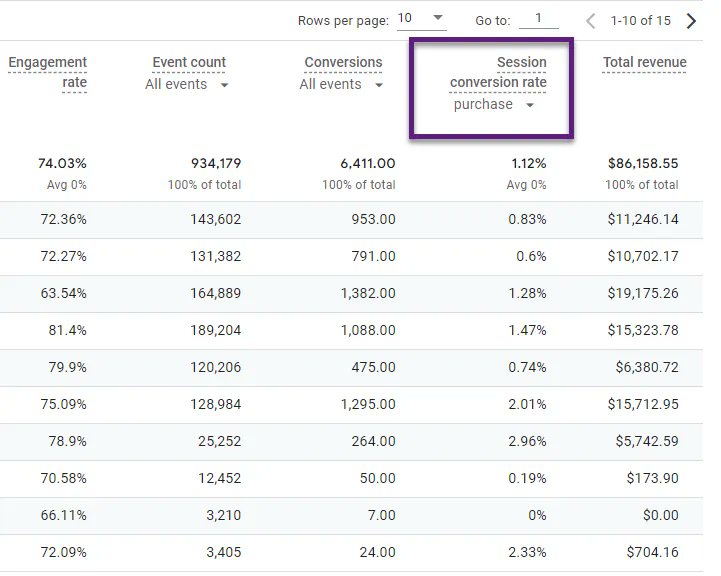
Task: Select engagement rate cell 63.54%
Action: point(63,293)
